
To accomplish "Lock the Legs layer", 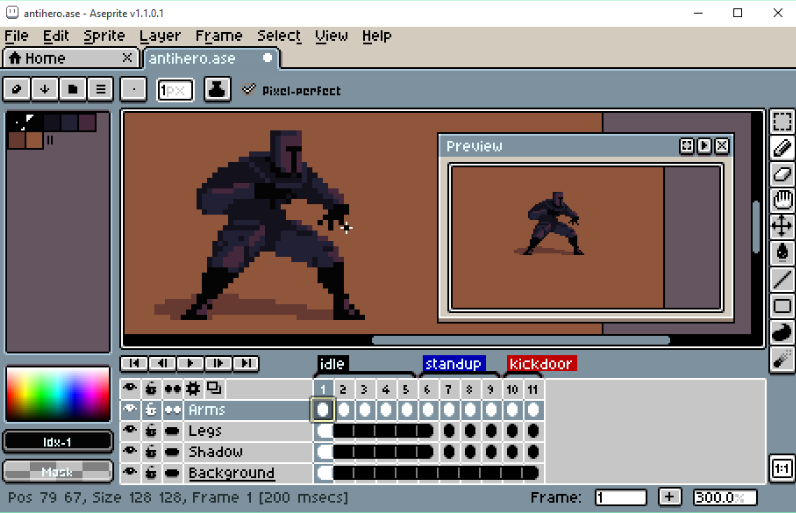I will click(x=151, y=431).
